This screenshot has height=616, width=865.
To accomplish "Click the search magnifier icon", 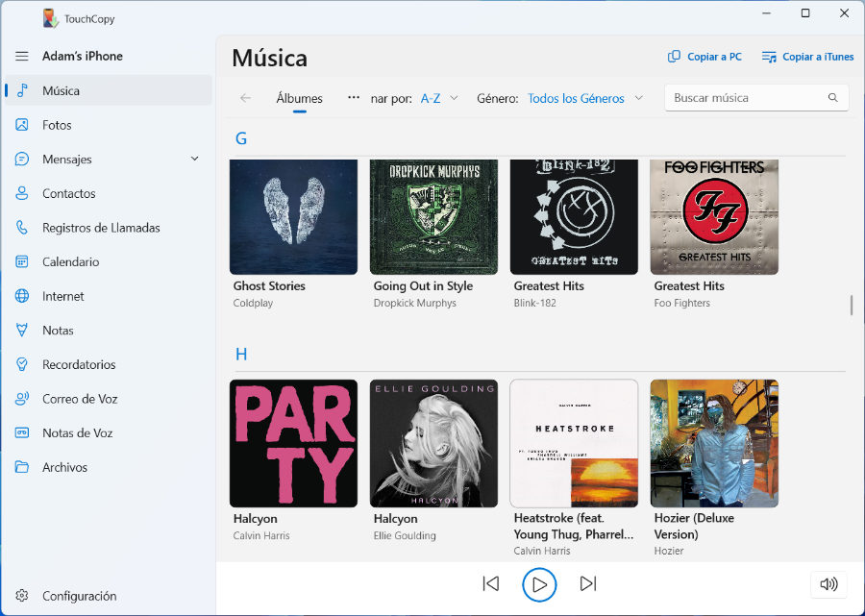I will [833, 98].
